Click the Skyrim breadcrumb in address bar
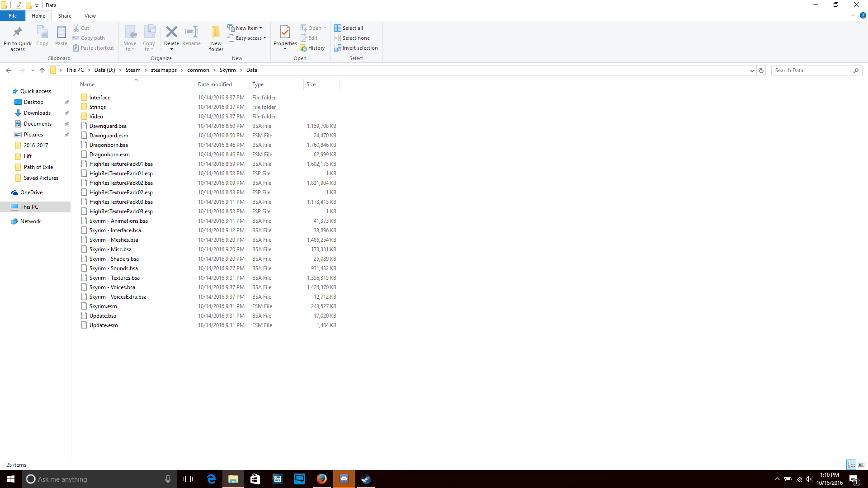868x488 pixels. 227,70
